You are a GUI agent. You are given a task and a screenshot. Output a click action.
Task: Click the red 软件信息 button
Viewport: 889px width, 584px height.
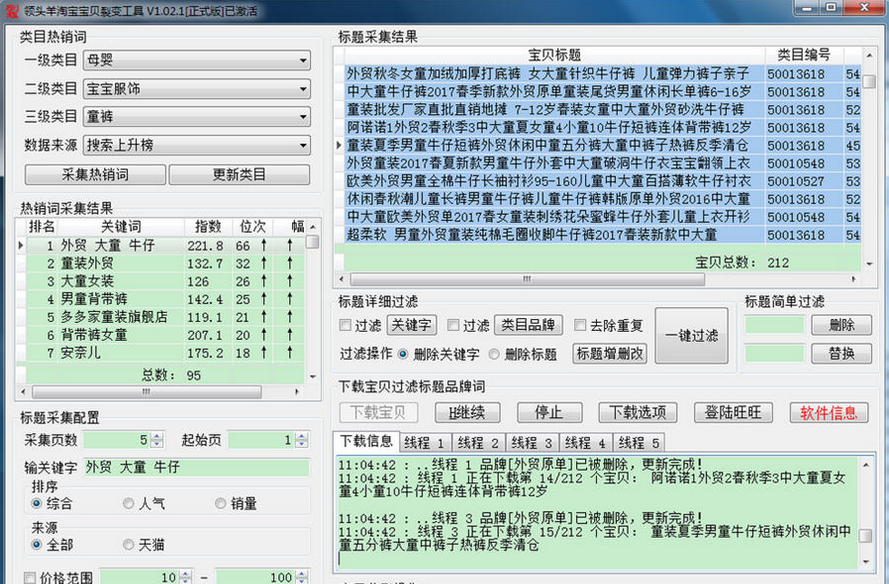[828, 413]
